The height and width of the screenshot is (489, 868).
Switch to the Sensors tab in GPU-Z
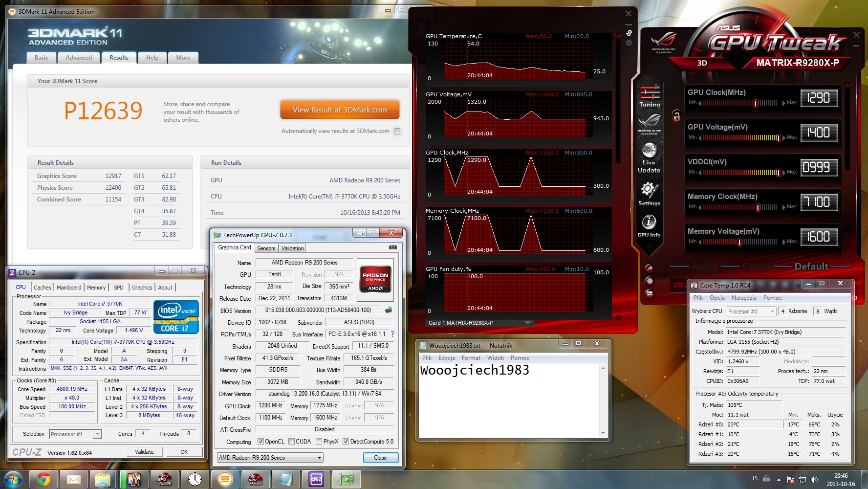tap(266, 248)
